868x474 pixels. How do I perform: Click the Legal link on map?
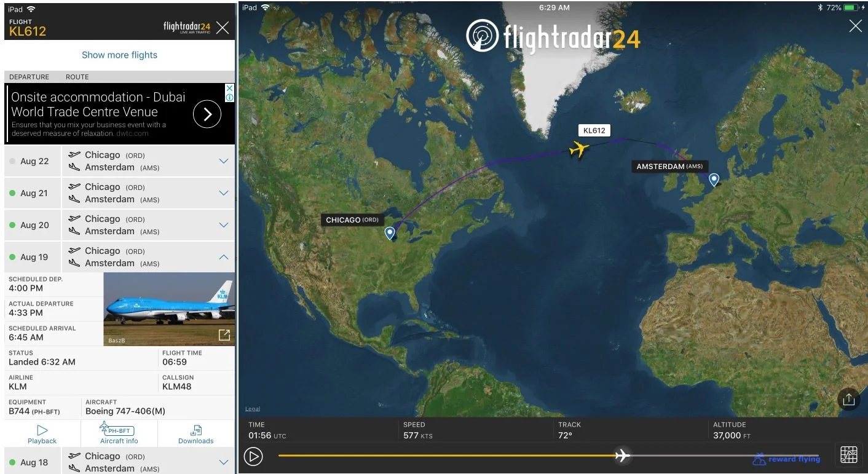point(253,409)
